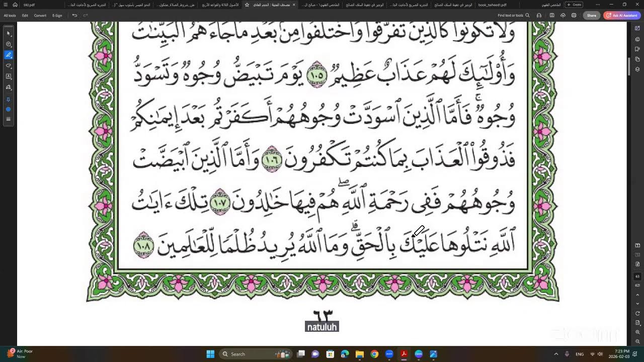This screenshot has width=644, height=362.
Task: Switch to the book_twheed1.pdf tab
Action: coord(493,5)
